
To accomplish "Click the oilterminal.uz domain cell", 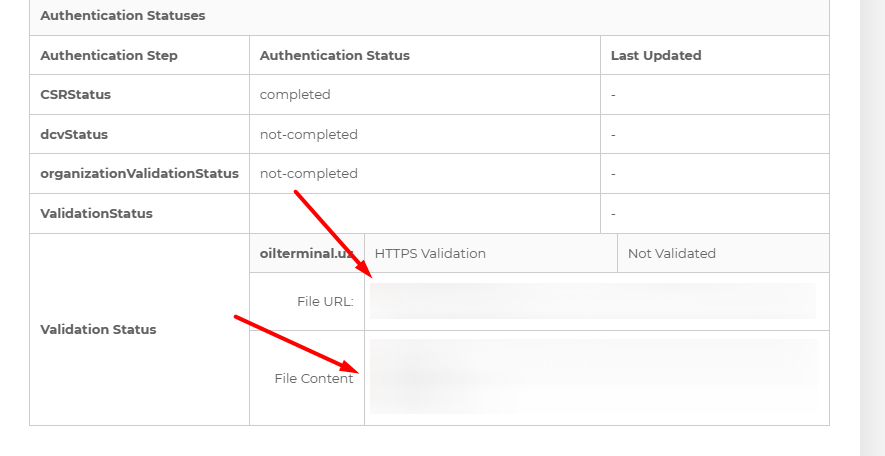I will 307,253.
